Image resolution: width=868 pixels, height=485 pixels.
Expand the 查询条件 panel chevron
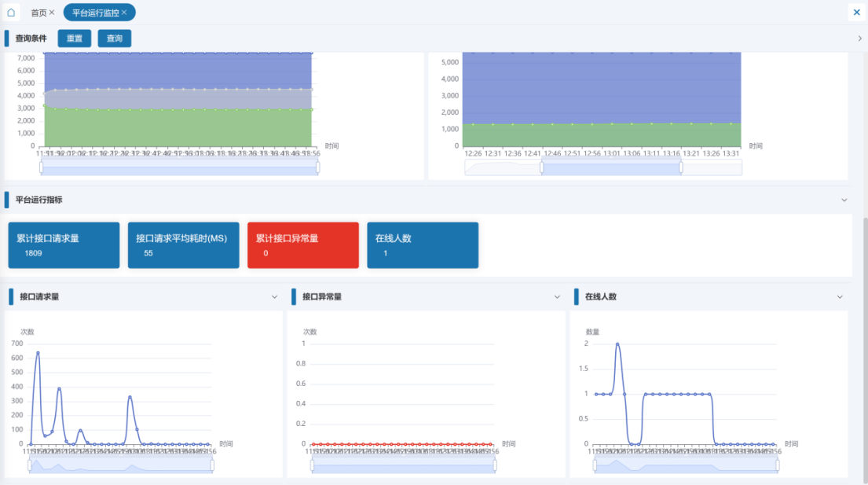pyautogui.click(x=859, y=39)
